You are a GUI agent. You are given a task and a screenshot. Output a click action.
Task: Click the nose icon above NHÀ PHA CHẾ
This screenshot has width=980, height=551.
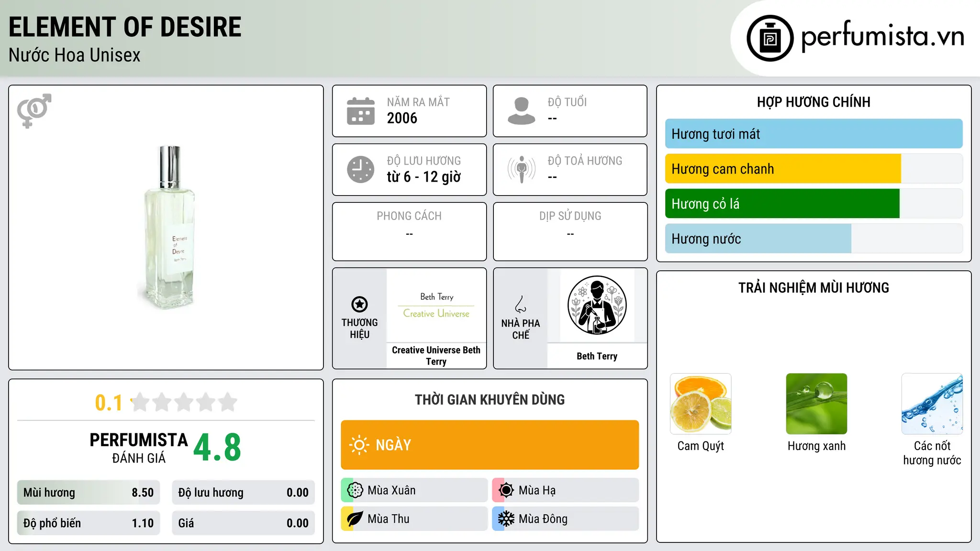[521, 304]
